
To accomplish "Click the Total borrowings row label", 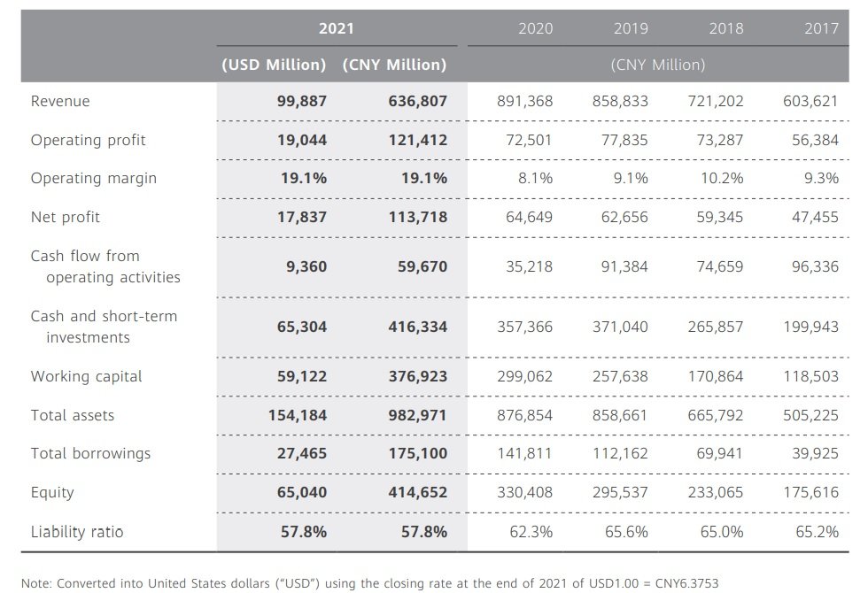I will point(90,453).
